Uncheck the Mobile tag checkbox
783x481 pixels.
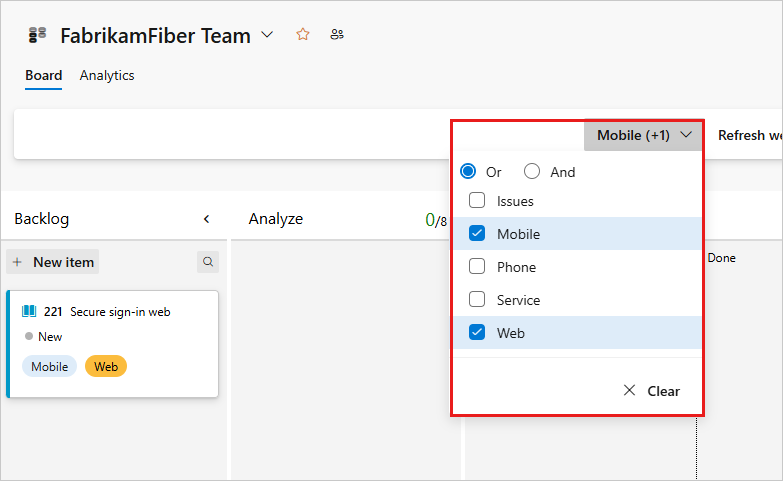tap(477, 233)
